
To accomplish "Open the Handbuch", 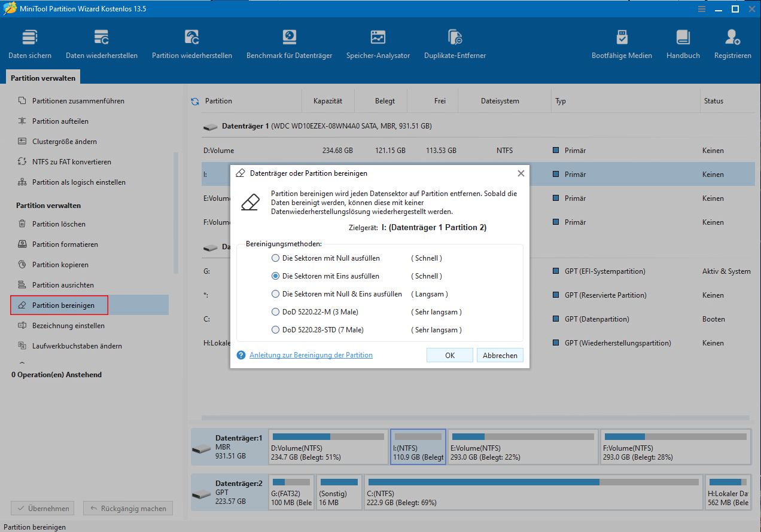I will click(x=682, y=42).
